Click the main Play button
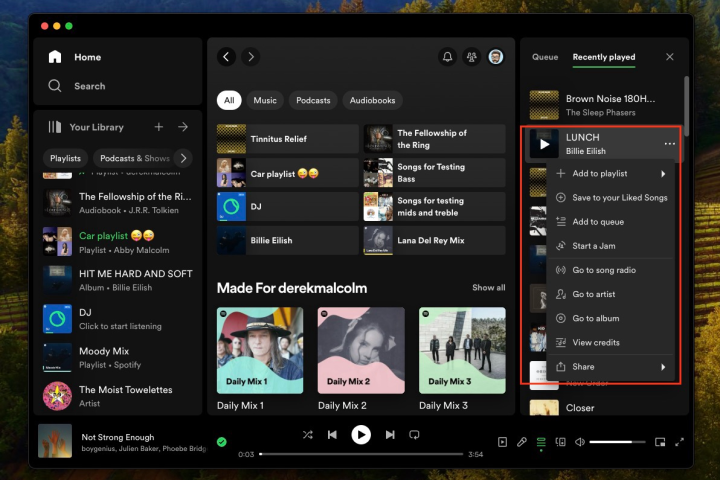This screenshot has height=480, width=720. [361, 435]
